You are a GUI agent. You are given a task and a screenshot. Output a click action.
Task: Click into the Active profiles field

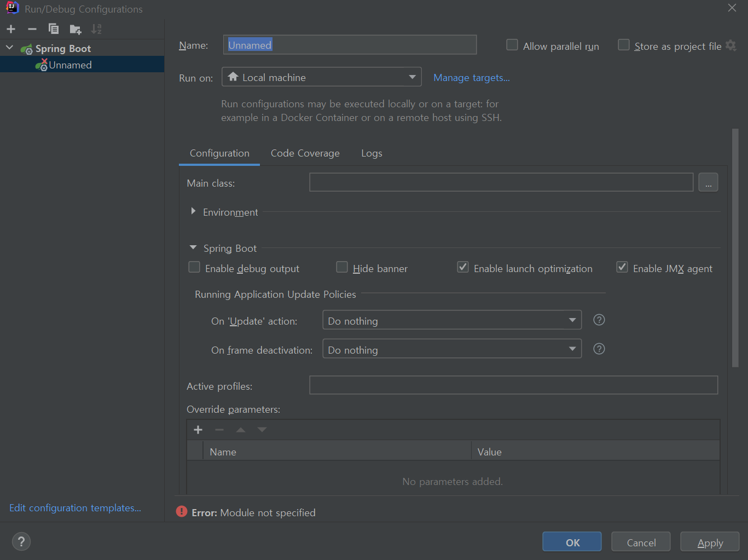(x=514, y=385)
